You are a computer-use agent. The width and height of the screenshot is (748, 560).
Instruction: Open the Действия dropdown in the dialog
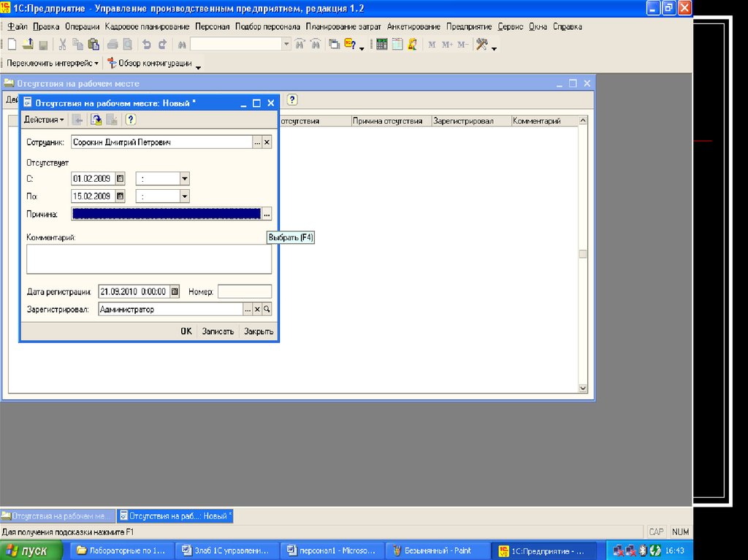pyautogui.click(x=44, y=120)
